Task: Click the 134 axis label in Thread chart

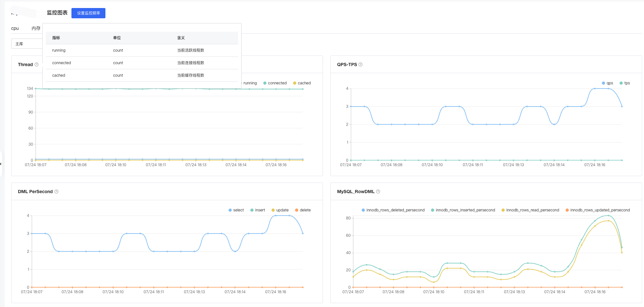Action: pyautogui.click(x=30, y=89)
